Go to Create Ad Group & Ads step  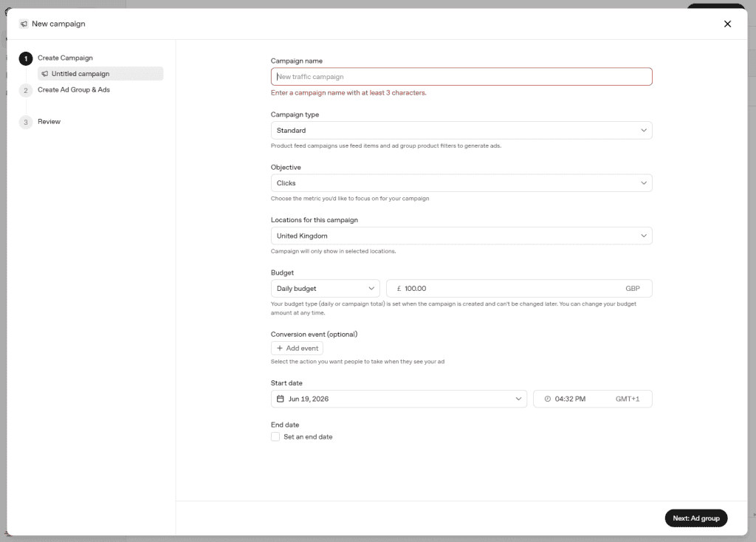pos(74,89)
